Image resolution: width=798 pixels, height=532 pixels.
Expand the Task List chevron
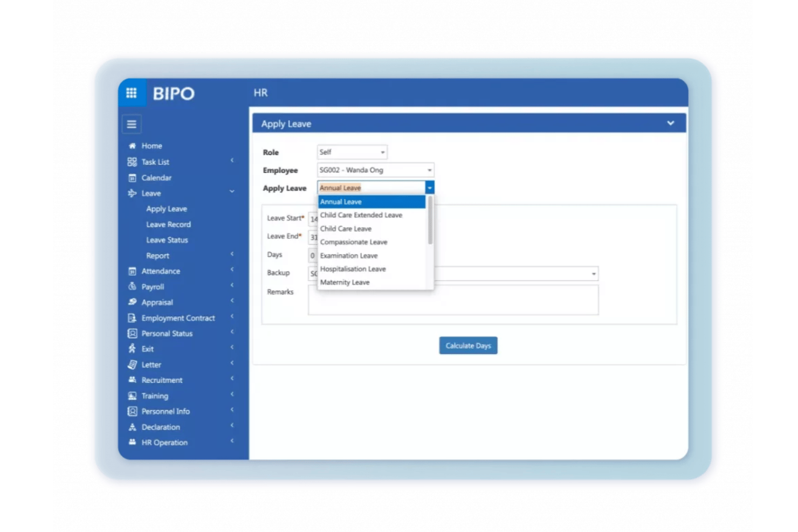click(232, 160)
